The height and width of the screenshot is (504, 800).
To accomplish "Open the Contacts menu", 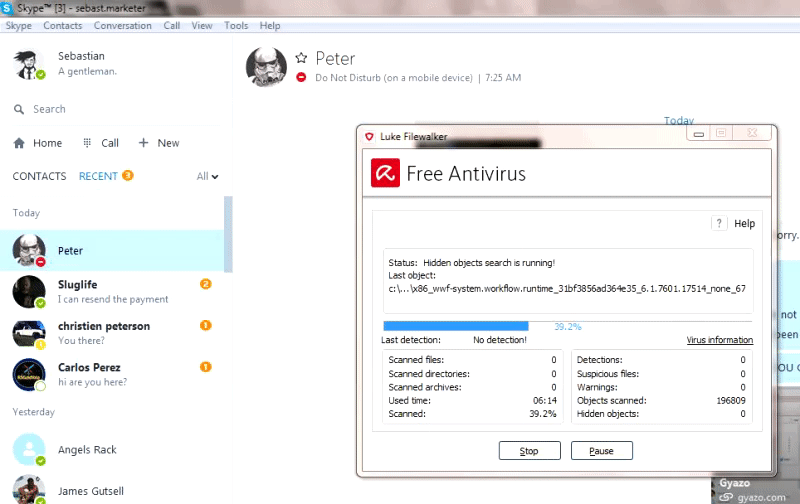I will pyautogui.click(x=63, y=26).
